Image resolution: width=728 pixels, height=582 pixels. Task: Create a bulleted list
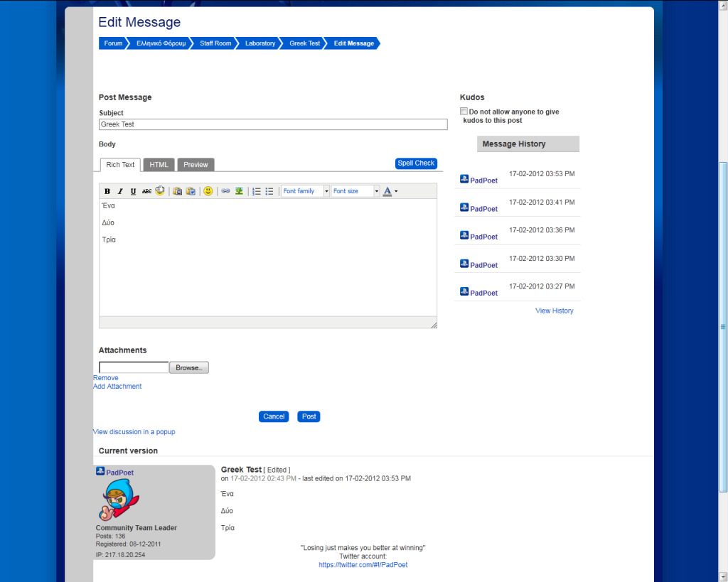269,191
